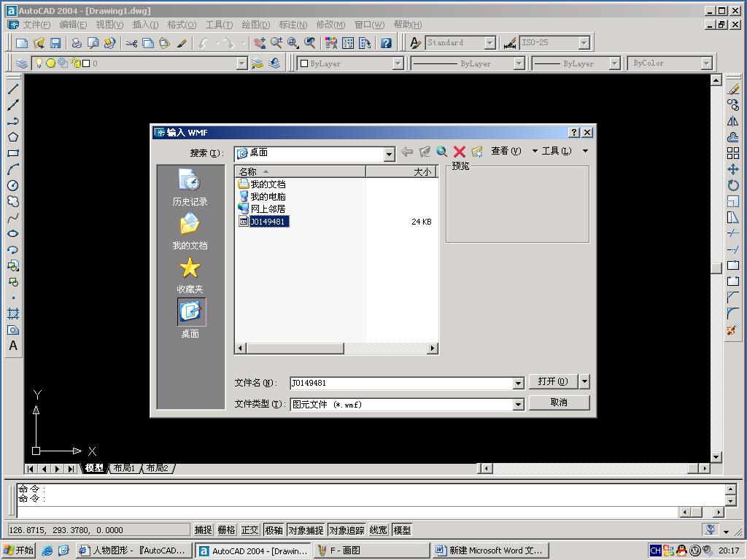Select the Ellipse draw tool
The height and width of the screenshot is (560, 747).
[13, 233]
